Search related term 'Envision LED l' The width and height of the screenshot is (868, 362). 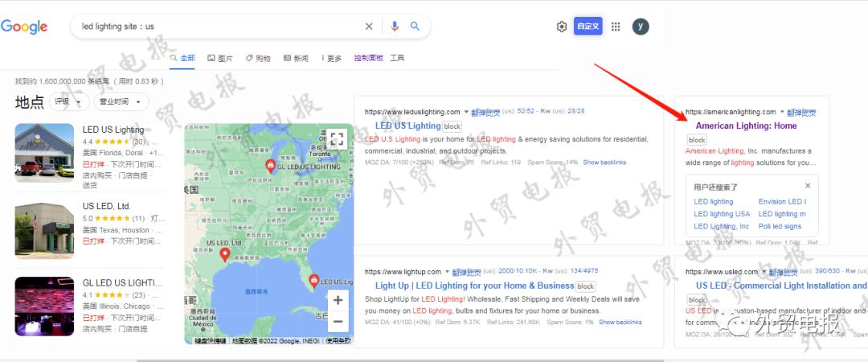pos(782,202)
